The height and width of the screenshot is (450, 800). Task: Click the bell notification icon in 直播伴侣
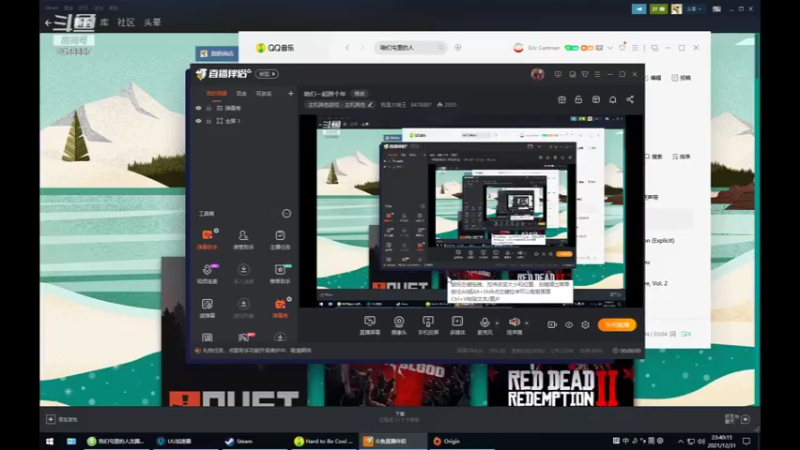pyautogui.click(x=613, y=99)
